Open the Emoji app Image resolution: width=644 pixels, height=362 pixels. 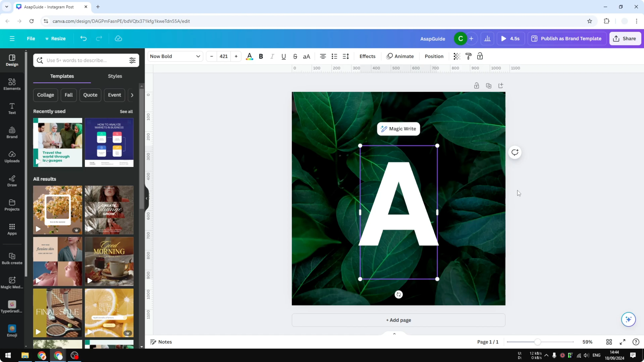(x=12, y=331)
